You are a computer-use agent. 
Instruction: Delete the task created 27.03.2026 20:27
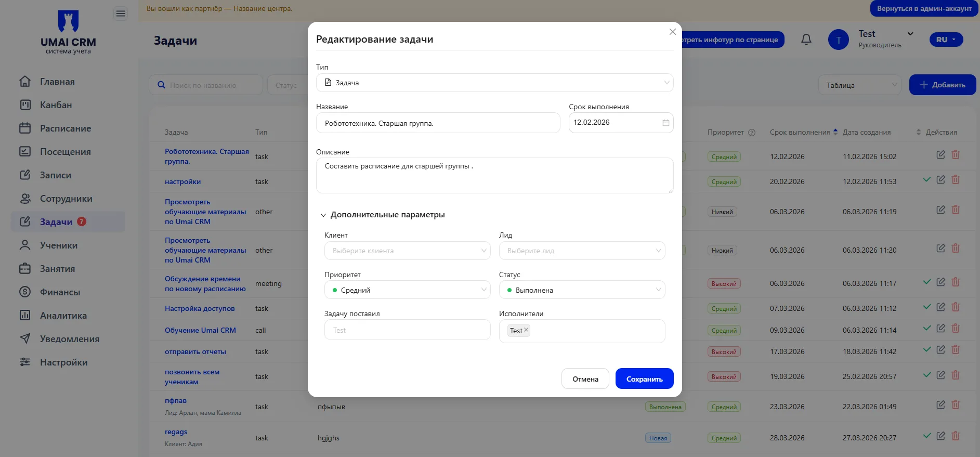(x=956, y=436)
